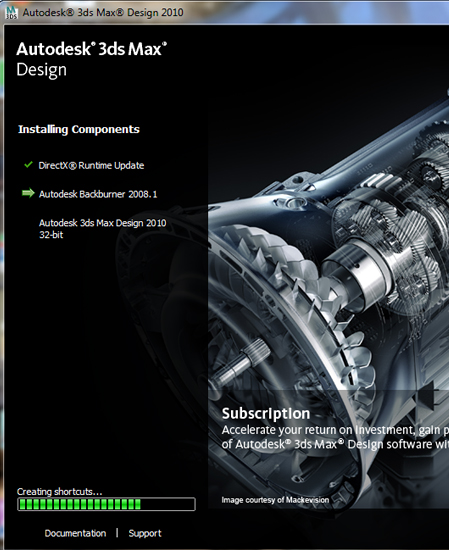The image size is (449, 550).
Task: Click the green checkmark beside DirectX Runtime Update
Action: [x=28, y=165]
